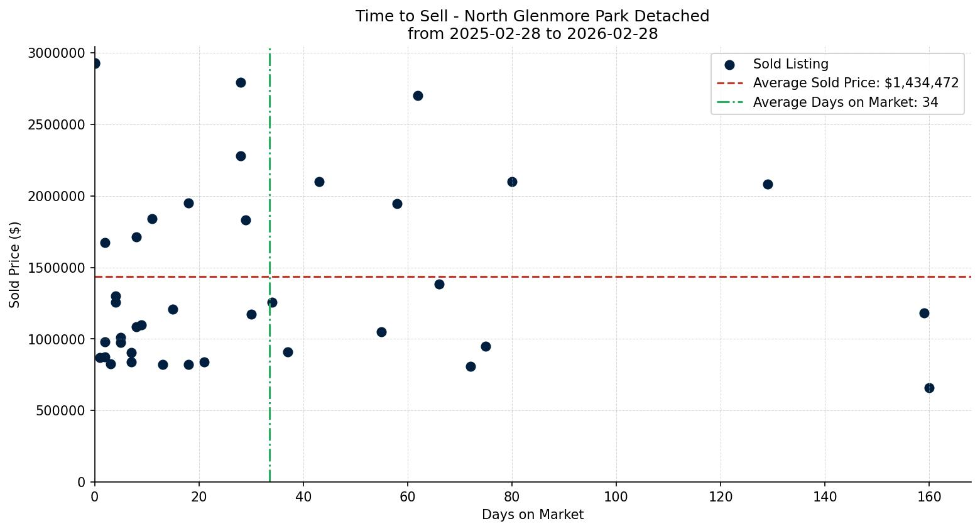The height and width of the screenshot is (531, 980).
Task: Select the chart title mentioning North Glenmore Park
Action: [x=532, y=16]
